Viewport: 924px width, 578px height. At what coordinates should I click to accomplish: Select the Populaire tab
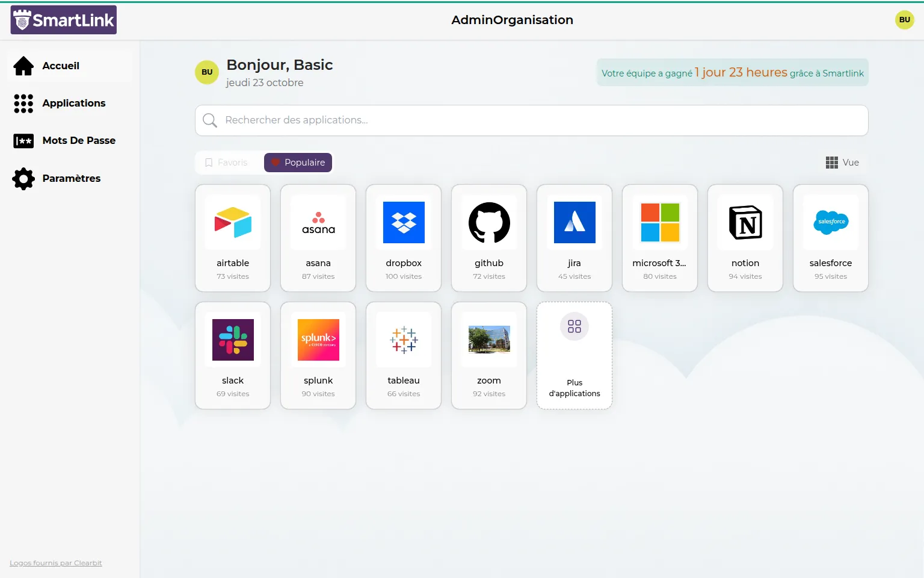click(x=298, y=163)
